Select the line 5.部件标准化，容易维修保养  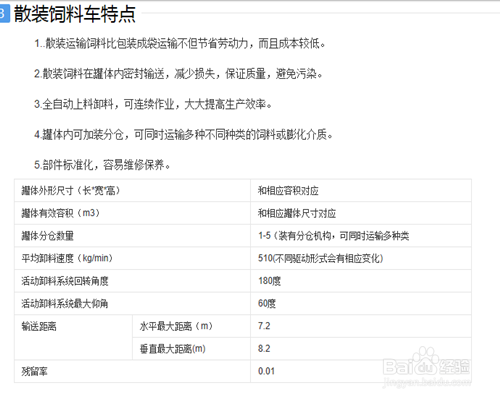point(102,165)
